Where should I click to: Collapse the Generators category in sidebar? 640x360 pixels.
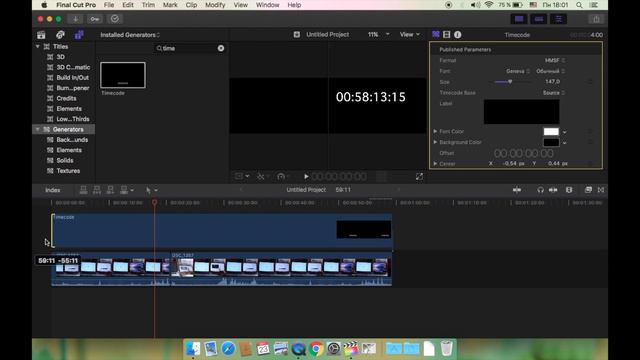pos(38,129)
